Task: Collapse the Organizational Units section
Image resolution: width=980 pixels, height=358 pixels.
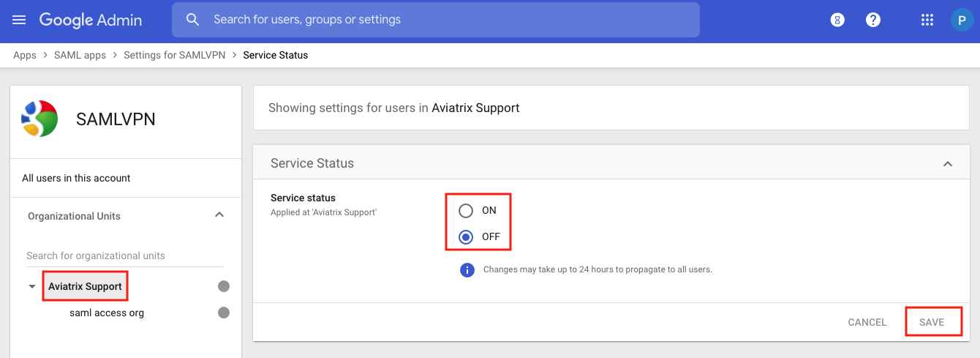Action: tap(219, 215)
